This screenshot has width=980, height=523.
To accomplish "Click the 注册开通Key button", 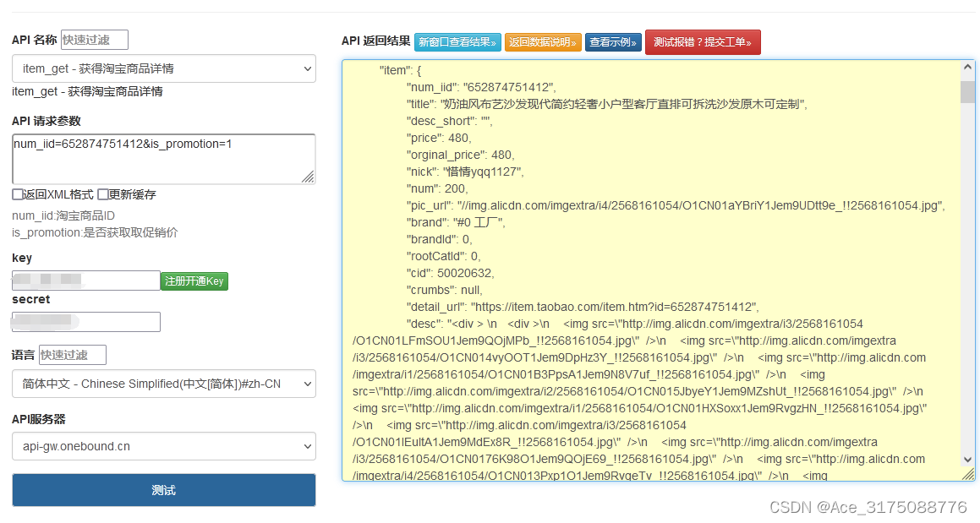I will 194,281.
